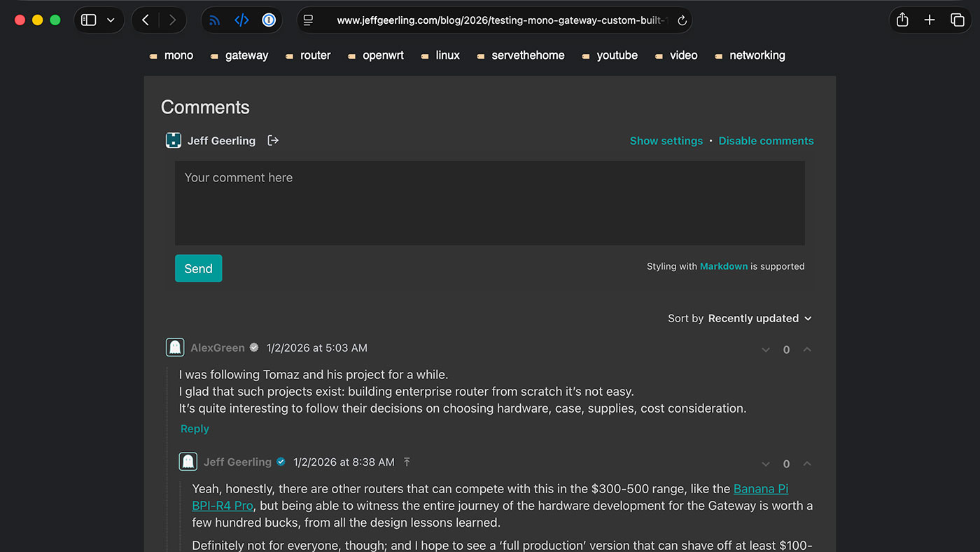Go back to the previous page
The image size is (980, 552).
146,20
